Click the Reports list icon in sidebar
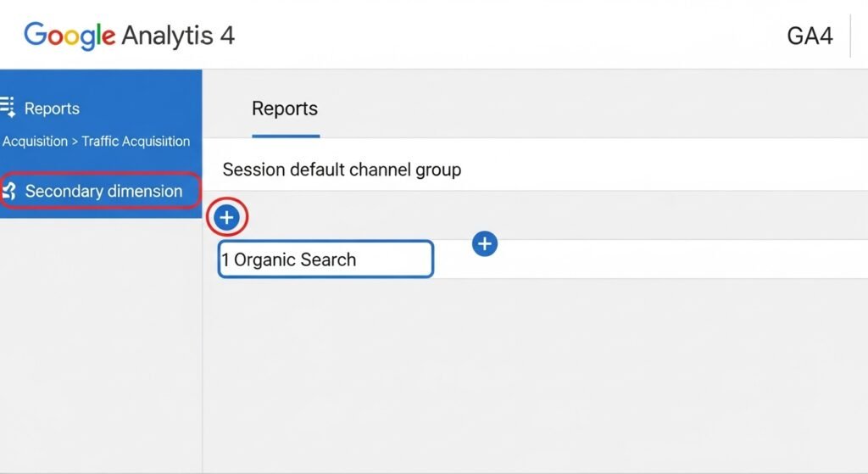 8,108
